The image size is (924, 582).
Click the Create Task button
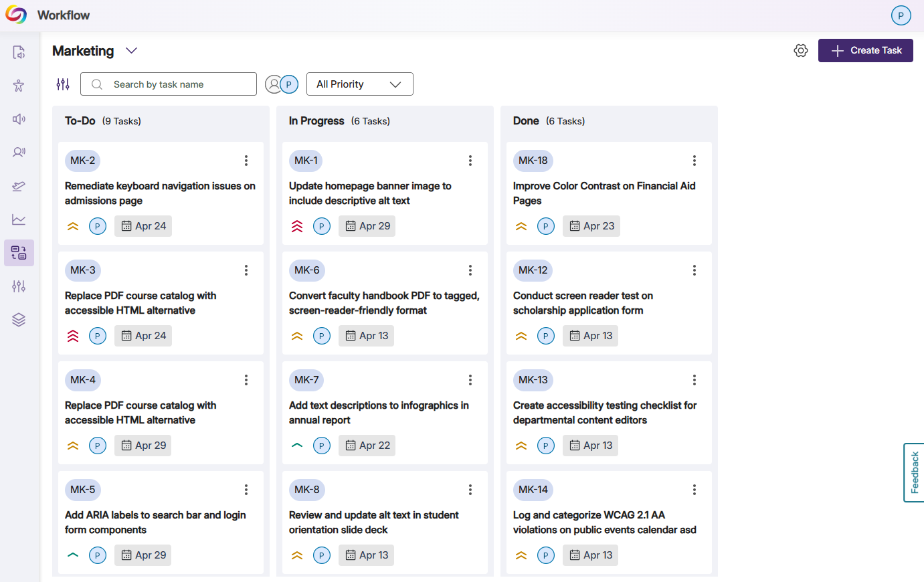865,51
